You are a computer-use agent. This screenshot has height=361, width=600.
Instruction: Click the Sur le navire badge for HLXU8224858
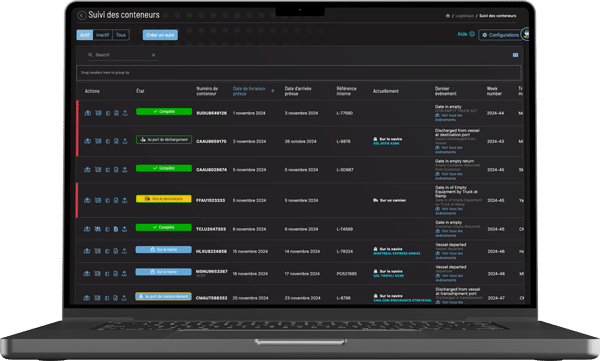click(x=163, y=250)
